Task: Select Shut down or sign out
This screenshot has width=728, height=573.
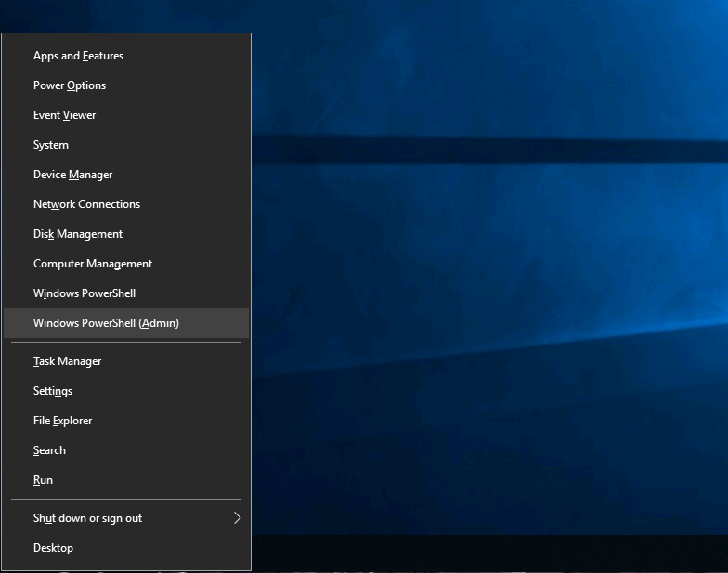Action: [x=126, y=518]
